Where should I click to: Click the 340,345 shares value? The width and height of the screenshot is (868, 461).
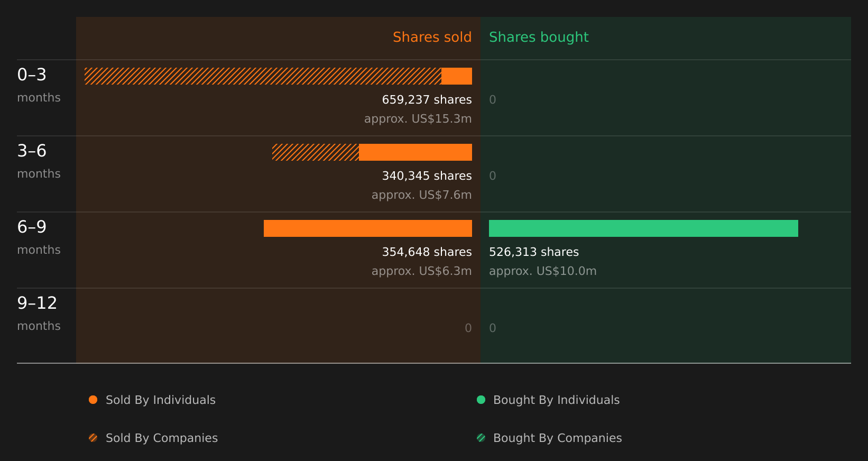point(427,176)
